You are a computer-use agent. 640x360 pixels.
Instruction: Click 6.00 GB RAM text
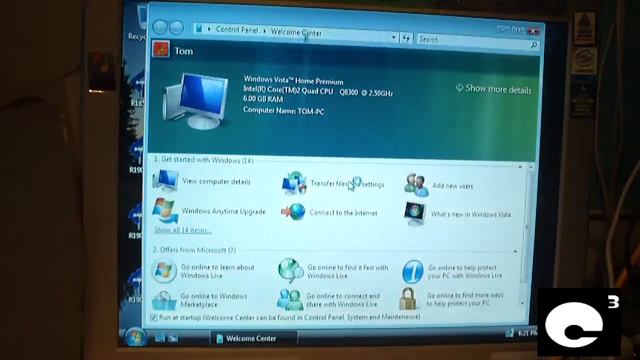(263, 99)
